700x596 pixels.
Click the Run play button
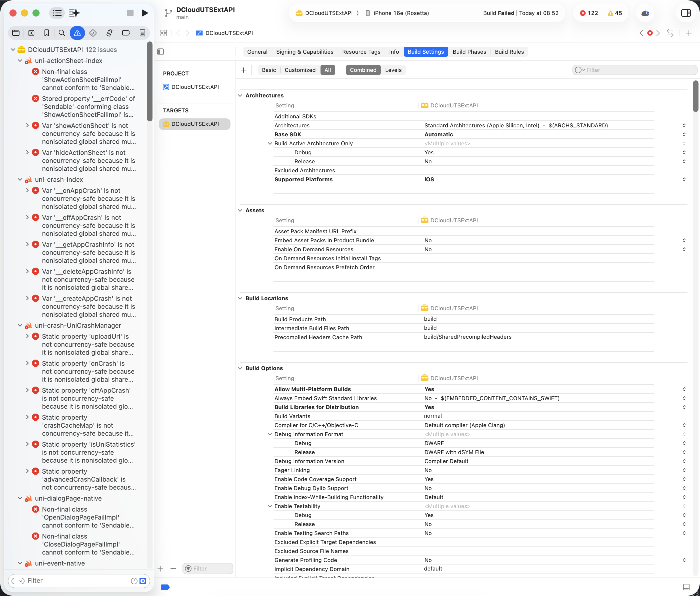(x=144, y=13)
